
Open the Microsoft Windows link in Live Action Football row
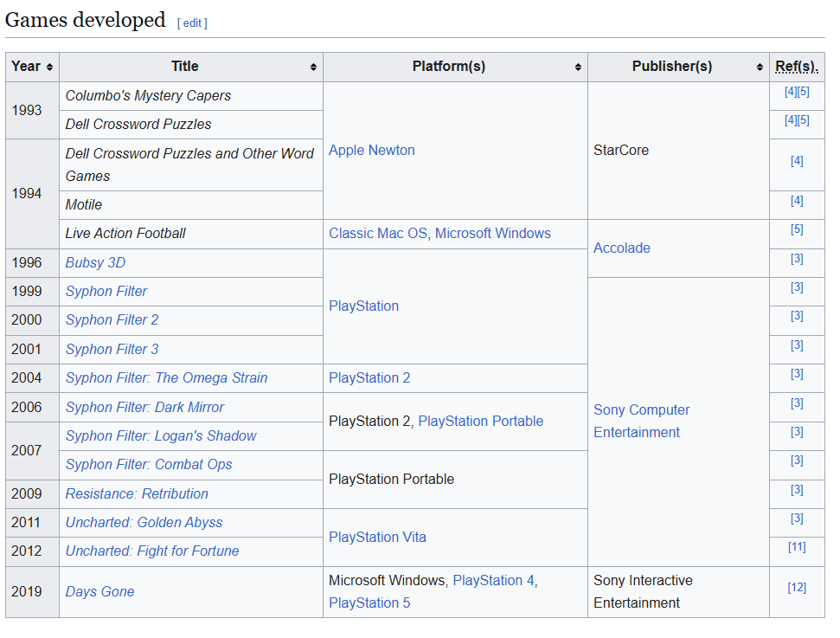point(493,233)
